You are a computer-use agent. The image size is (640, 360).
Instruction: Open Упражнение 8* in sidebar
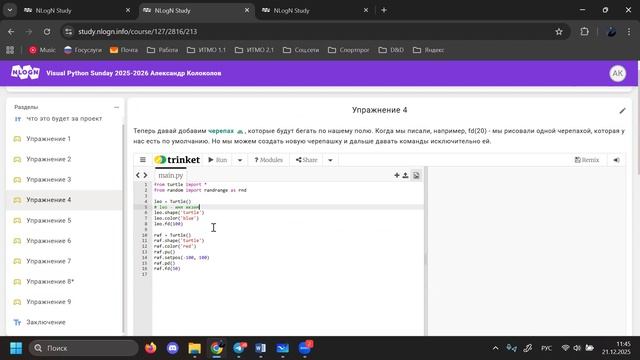pyautogui.click(x=50, y=282)
